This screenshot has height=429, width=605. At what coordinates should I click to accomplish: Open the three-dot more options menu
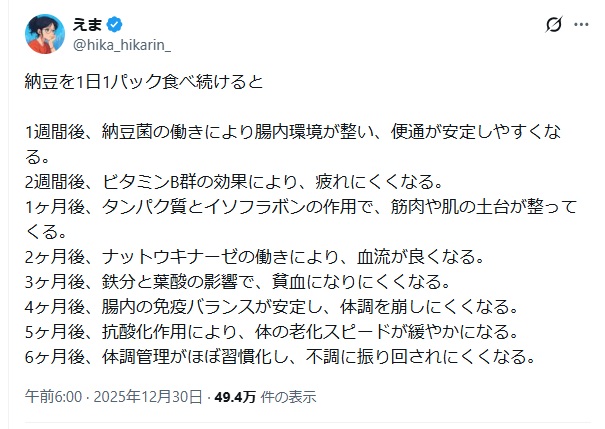tap(581, 23)
